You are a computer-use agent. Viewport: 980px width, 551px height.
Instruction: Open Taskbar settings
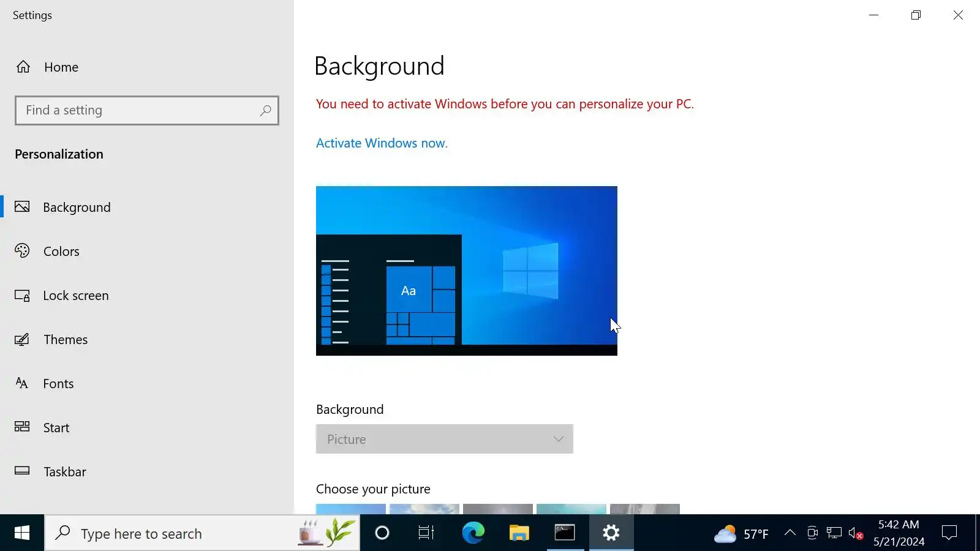point(147,471)
